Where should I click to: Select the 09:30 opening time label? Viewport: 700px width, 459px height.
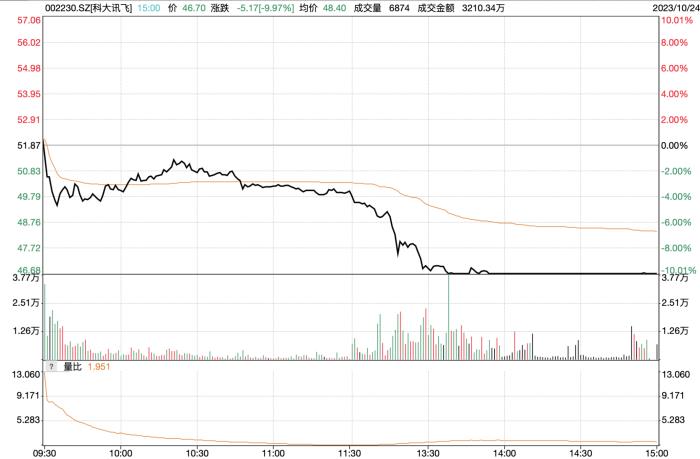(44, 453)
